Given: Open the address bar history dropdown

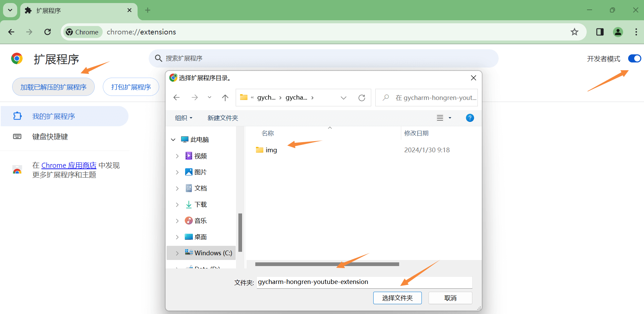Looking at the screenshot, I should [344, 98].
